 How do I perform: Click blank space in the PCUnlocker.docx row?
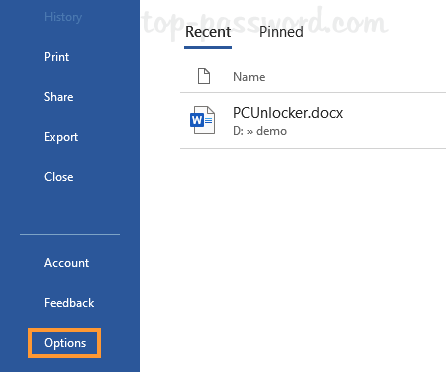393,121
